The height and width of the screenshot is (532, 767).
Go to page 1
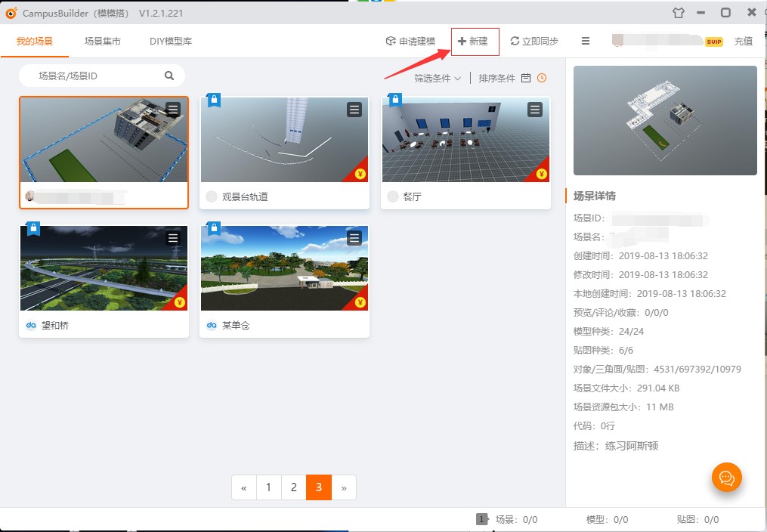268,487
